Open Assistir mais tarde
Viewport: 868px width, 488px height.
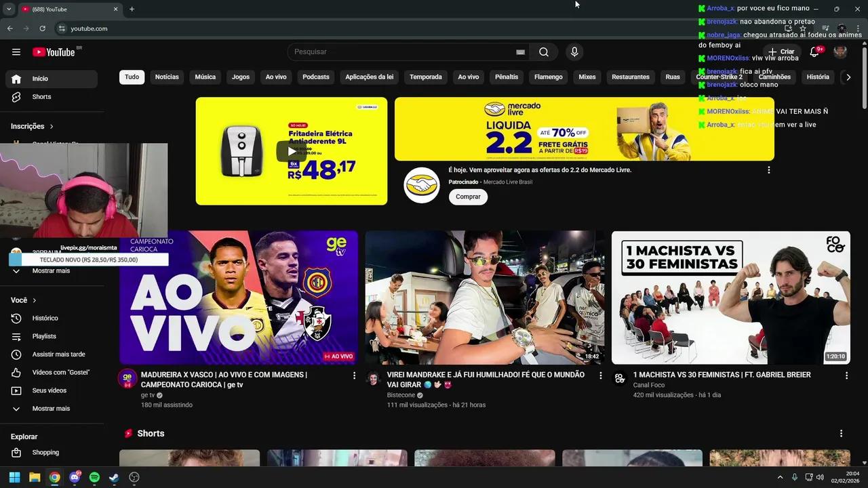(x=52, y=354)
